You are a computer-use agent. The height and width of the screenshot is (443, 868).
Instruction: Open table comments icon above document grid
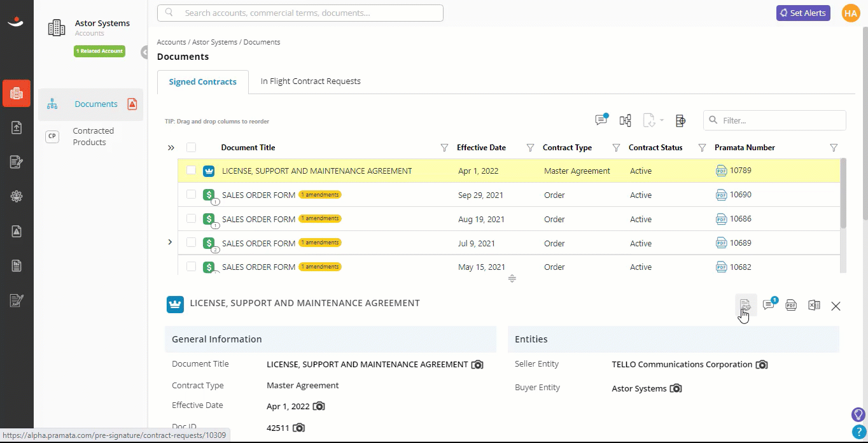click(601, 119)
